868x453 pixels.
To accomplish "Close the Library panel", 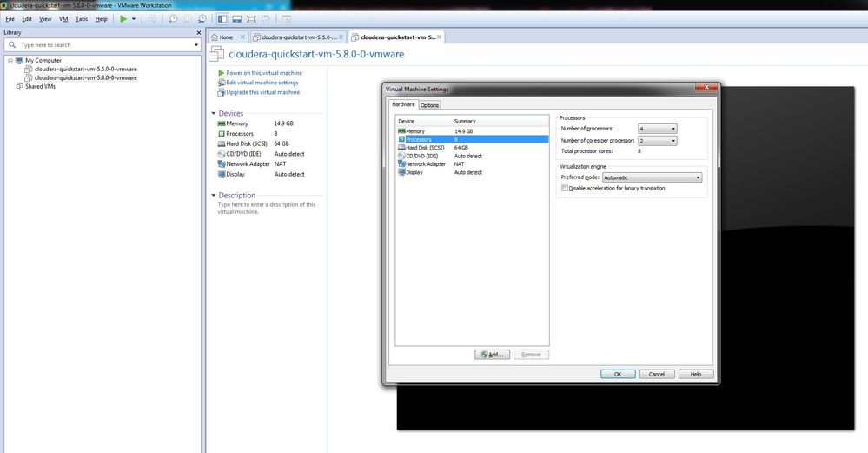I will point(198,33).
